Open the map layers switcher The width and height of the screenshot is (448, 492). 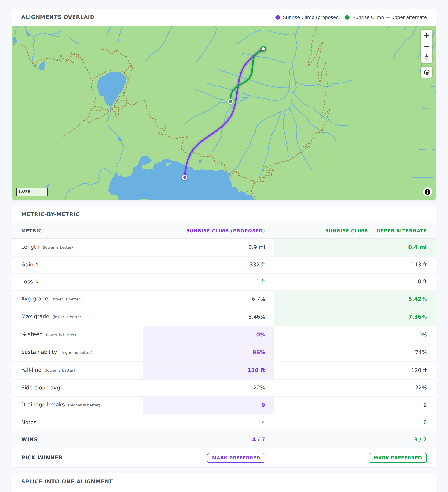point(426,72)
